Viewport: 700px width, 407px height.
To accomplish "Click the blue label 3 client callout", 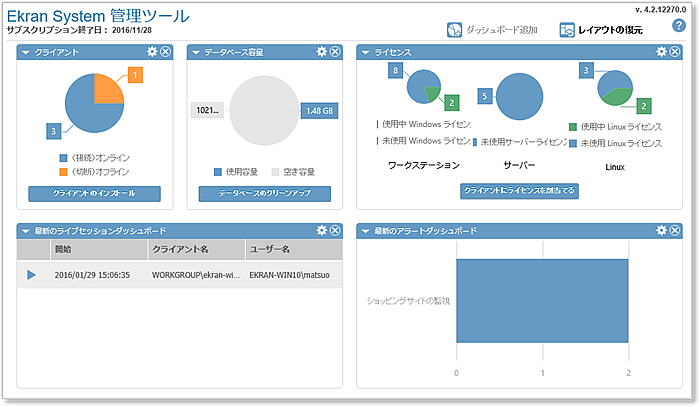I will coord(54,131).
